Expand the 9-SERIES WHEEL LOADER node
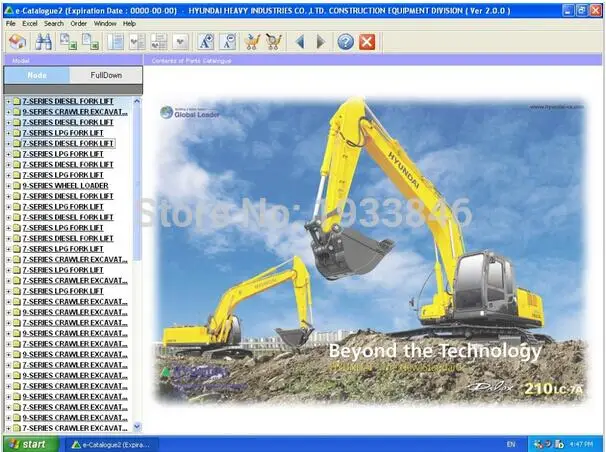 [9, 186]
